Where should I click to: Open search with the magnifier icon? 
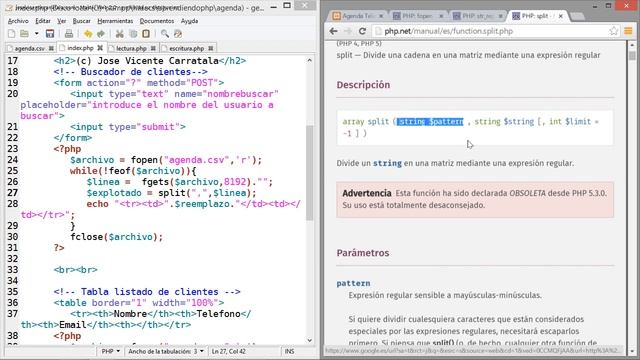[164, 34]
